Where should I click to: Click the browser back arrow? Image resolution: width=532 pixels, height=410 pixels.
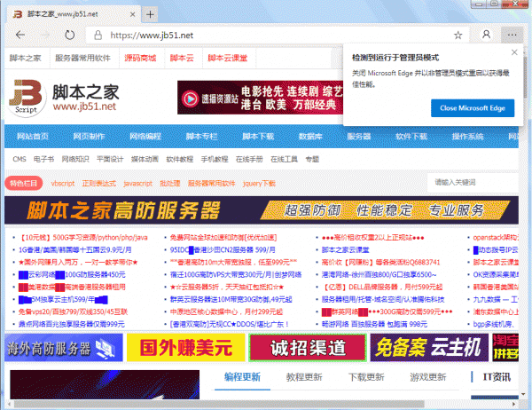[x=20, y=35]
